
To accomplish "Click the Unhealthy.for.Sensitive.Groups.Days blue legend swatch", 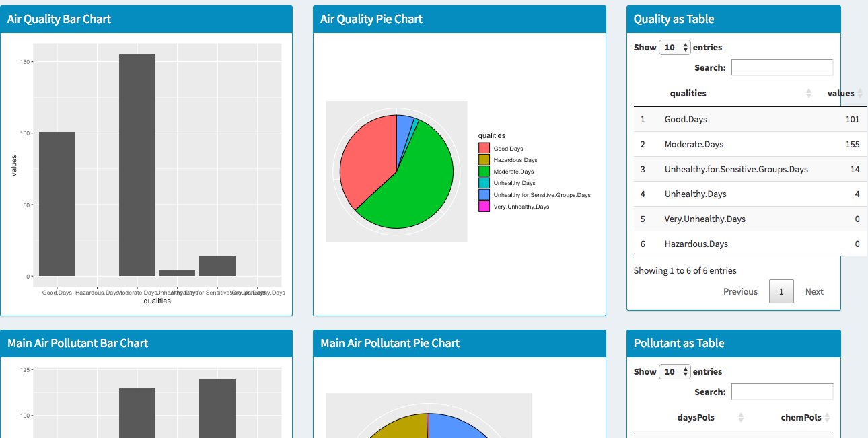I will [484, 194].
